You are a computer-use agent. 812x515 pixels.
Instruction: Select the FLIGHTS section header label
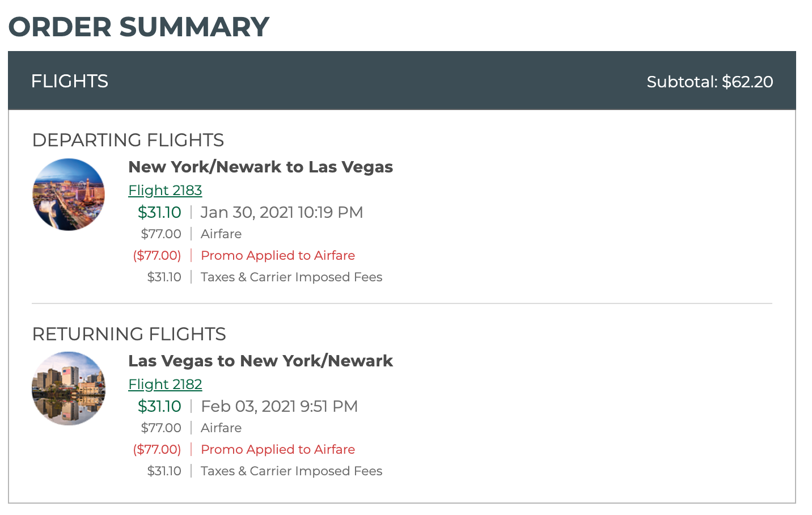tap(70, 81)
